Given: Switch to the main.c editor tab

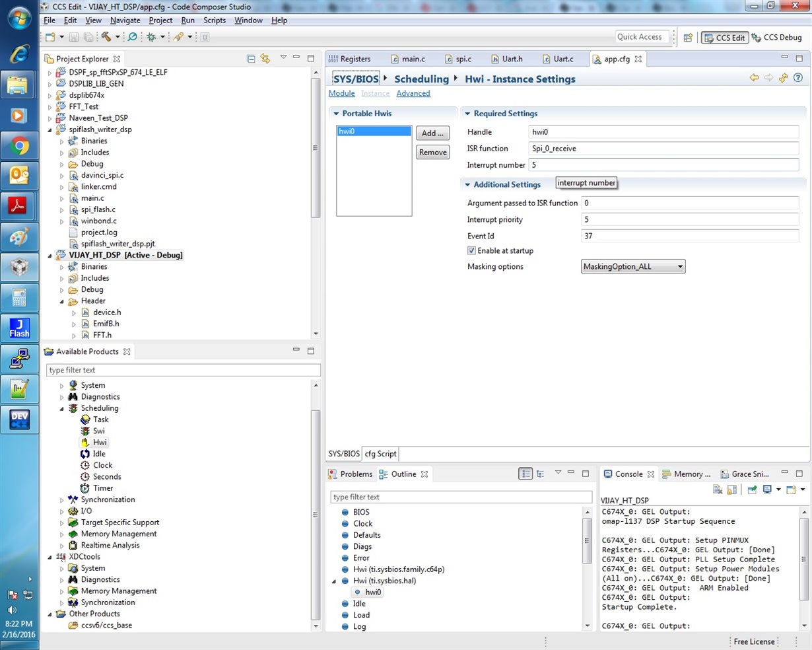Looking at the screenshot, I should pyautogui.click(x=407, y=59).
